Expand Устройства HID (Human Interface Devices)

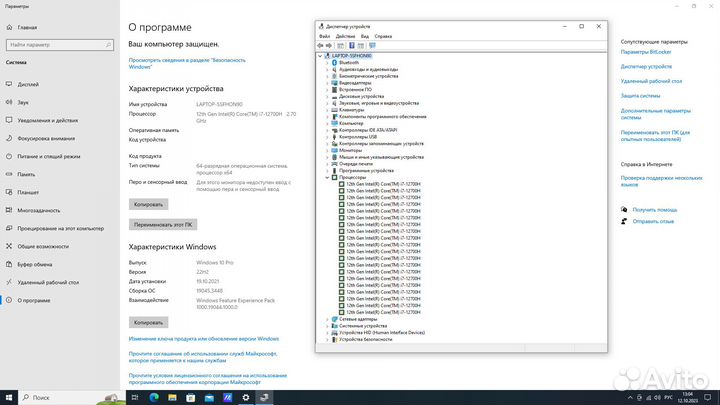(x=327, y=332)
